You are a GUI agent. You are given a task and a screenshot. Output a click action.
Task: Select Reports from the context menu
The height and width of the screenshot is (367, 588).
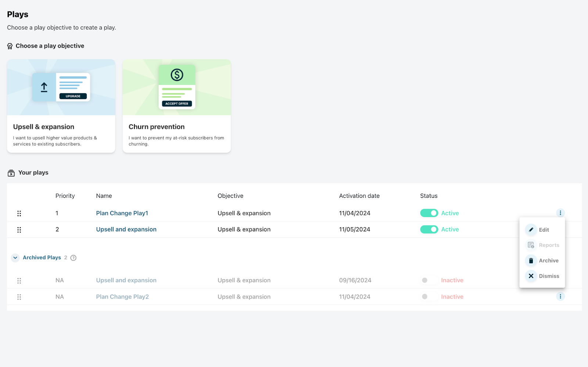549,245
